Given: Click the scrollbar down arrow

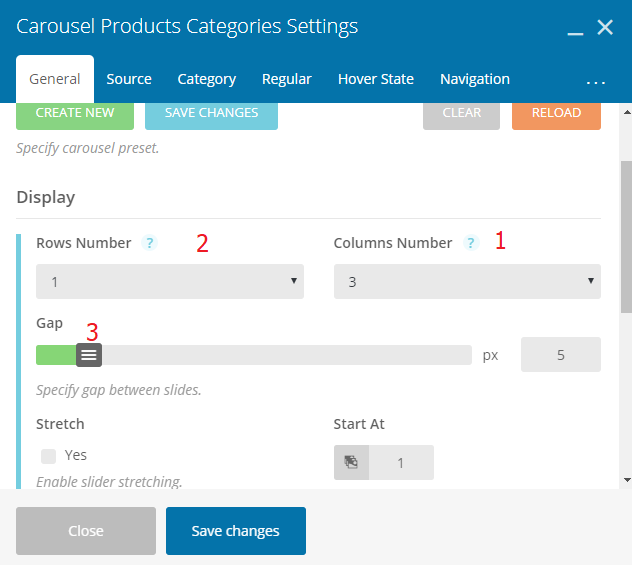Looking at the screenshot, I should tap(627, 480).
